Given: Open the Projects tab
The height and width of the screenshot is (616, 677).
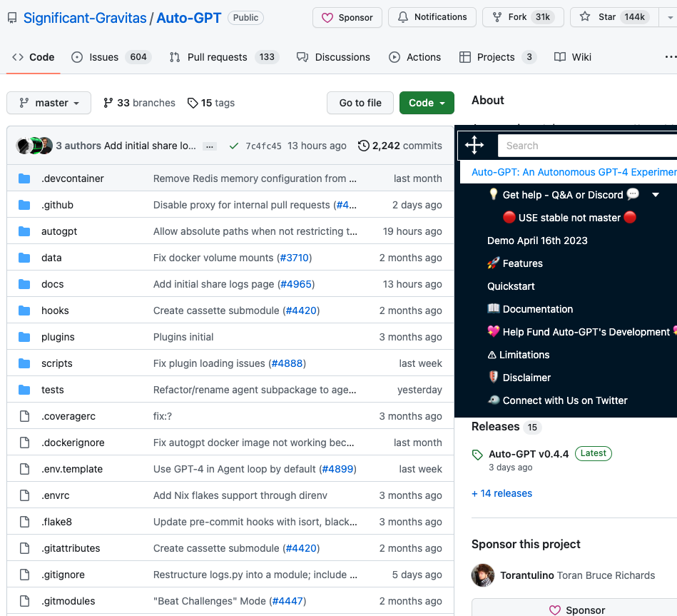Looking at the screenshot, I should point(498,57).
